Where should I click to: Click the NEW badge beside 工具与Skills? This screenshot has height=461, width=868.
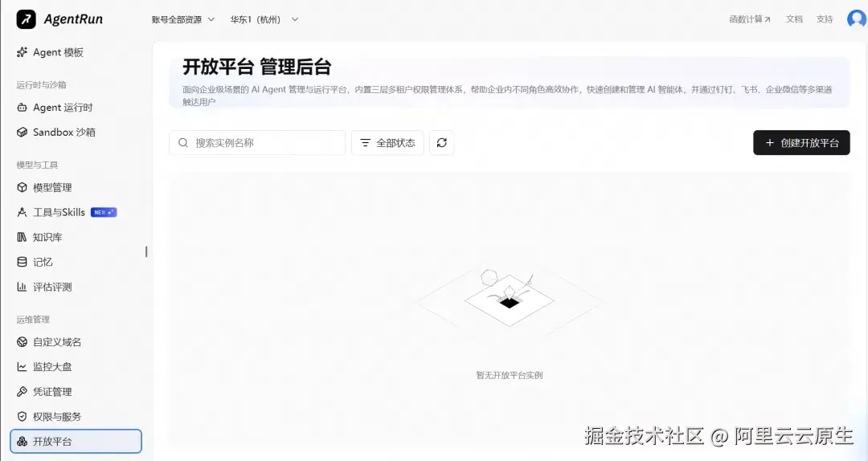(104, 213)
